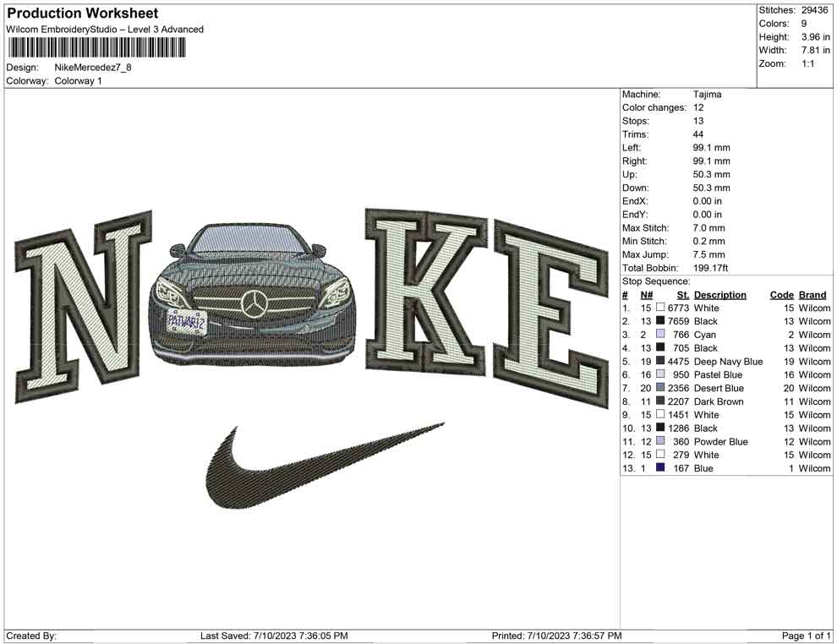Viewport: 837px width, 644px height.
Task: Click the "Code" column header
Action: point(782,294)
